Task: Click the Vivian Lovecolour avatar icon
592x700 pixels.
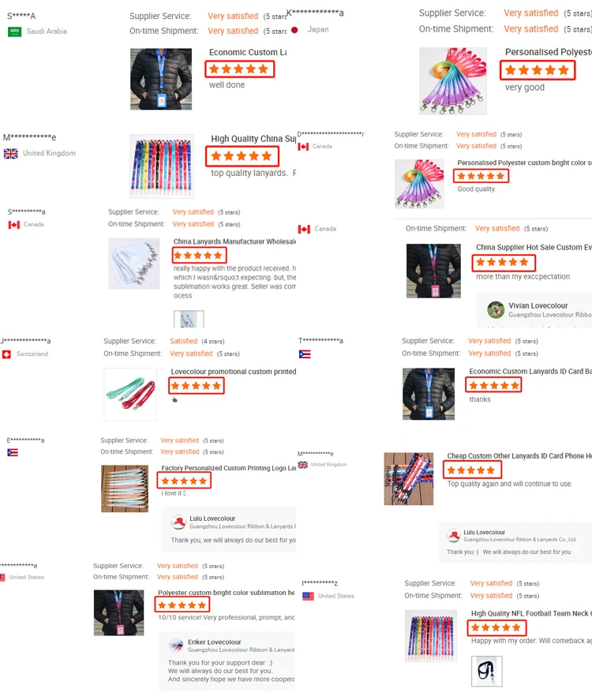Action: [x=496, y=309]
